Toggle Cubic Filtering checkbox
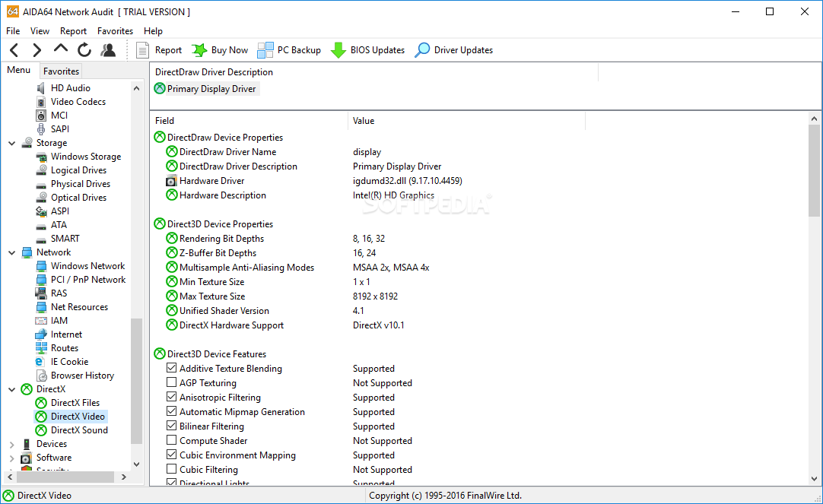This screenshot has height=504, width=823. (x=172, y=469)
